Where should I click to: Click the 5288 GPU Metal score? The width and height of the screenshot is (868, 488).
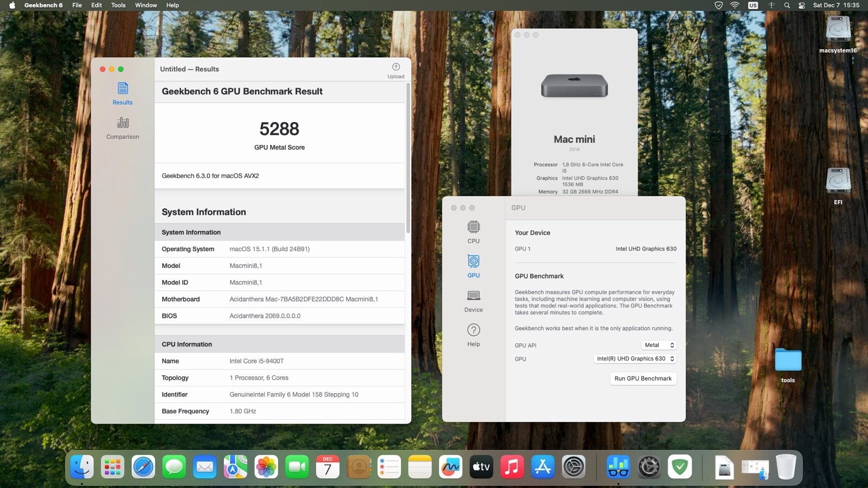coord(279,129)
